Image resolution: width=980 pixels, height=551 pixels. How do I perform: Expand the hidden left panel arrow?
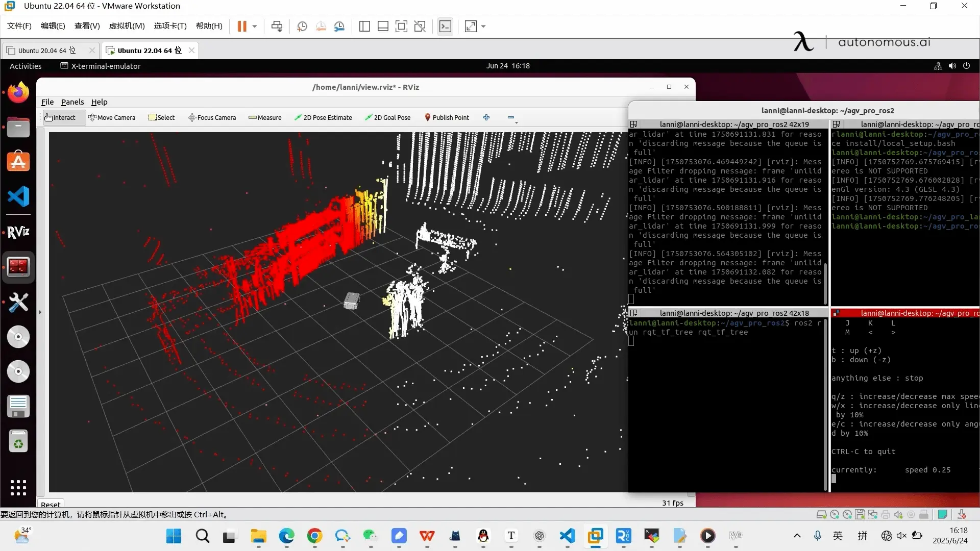coord(40,312)
